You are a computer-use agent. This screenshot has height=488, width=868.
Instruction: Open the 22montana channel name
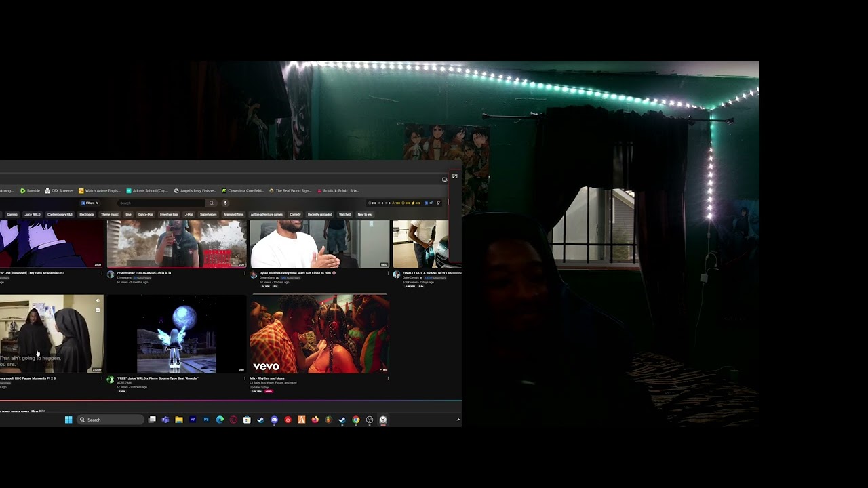coord(123,278)
